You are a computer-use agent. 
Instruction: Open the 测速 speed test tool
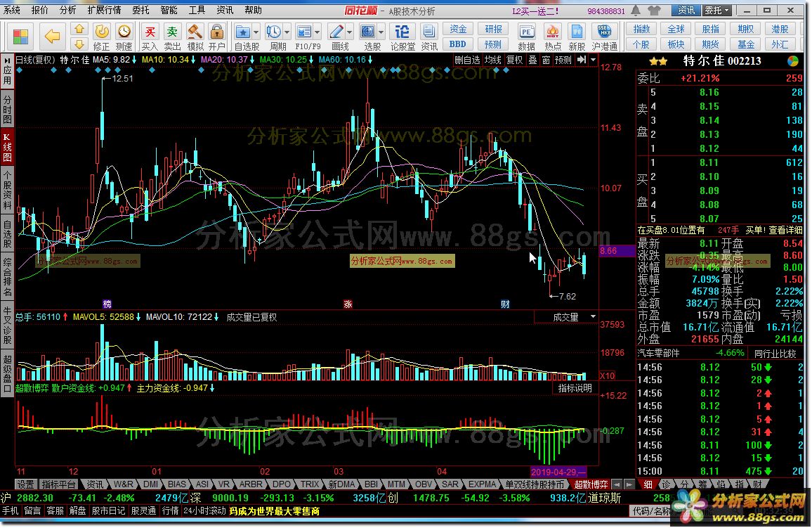pyautogui.click(x=124, y=37)
